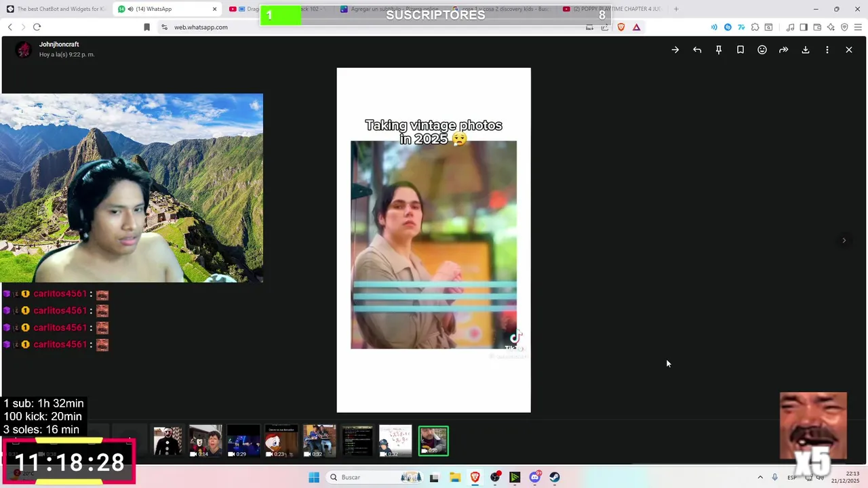Open the 0:14 video thumbnail
The image size is (868, 488).
205,441
